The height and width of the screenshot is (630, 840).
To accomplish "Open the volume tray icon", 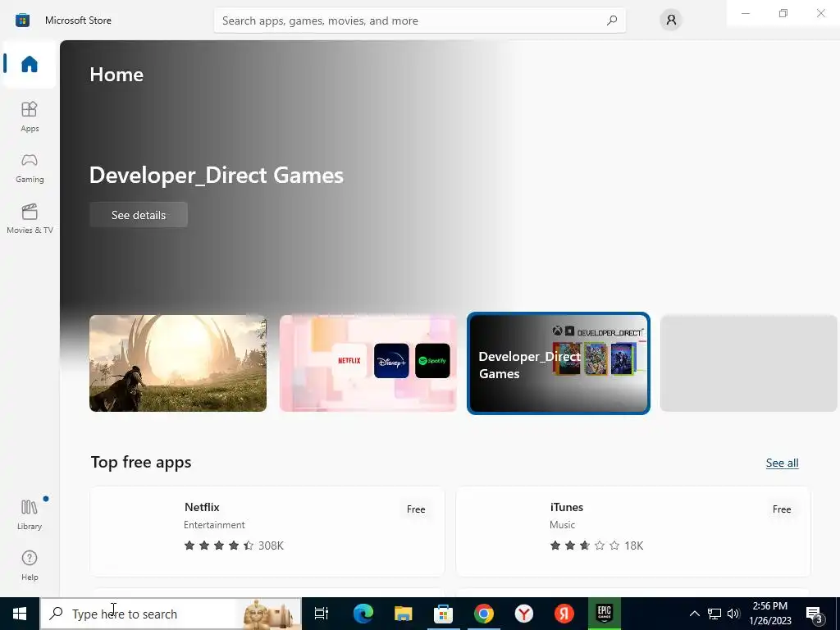I will pos(733,614).
